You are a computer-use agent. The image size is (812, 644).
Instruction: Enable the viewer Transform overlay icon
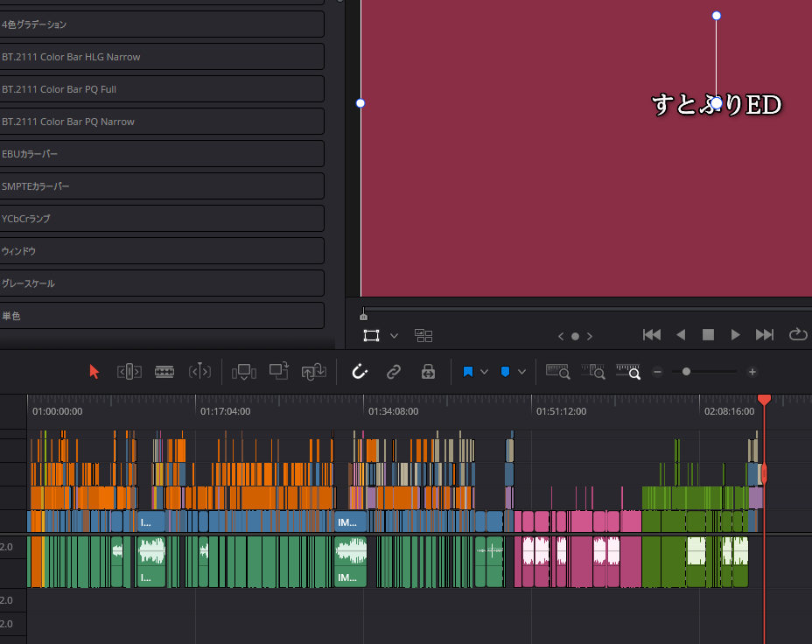pyautogui.click(x=371, y=335)
